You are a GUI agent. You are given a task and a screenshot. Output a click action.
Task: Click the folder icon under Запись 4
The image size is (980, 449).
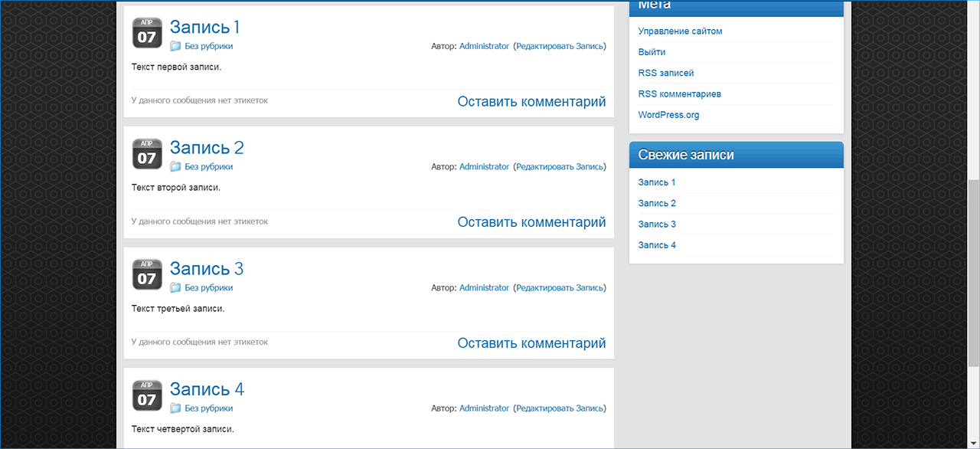point(175,408)
